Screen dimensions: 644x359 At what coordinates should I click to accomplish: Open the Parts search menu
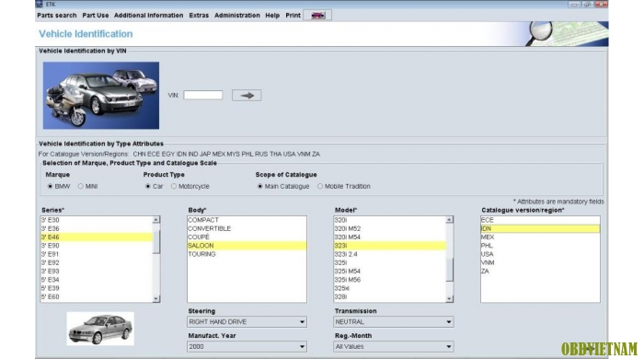[x=57, y=16]
